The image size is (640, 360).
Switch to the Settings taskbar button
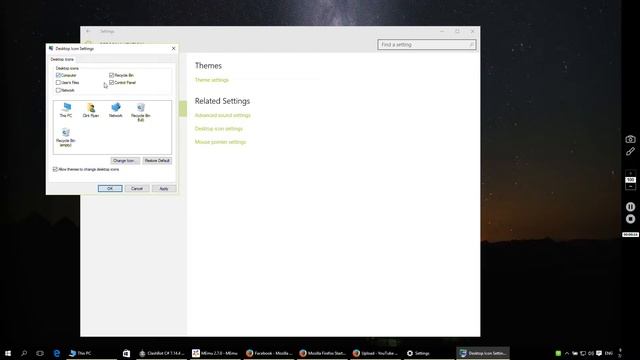pos(429,353)
